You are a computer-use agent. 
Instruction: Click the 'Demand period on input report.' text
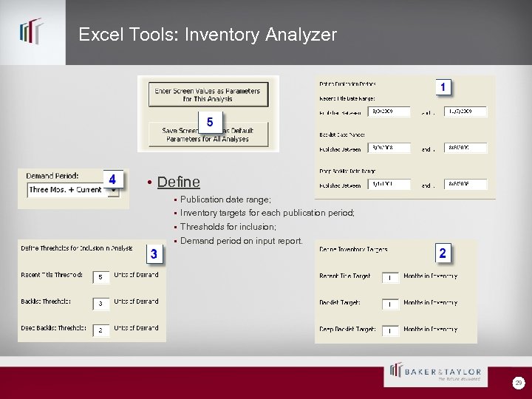coord(241,241)
